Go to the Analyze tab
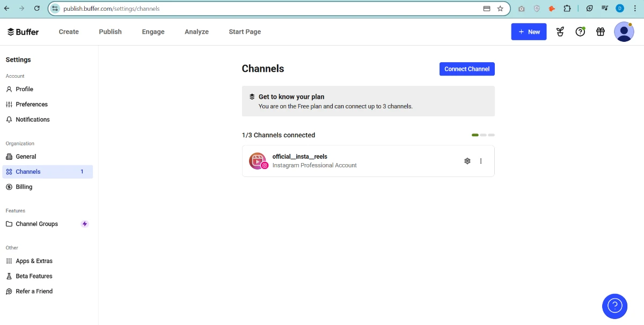644x325 pixels. [x=196, y=32]
